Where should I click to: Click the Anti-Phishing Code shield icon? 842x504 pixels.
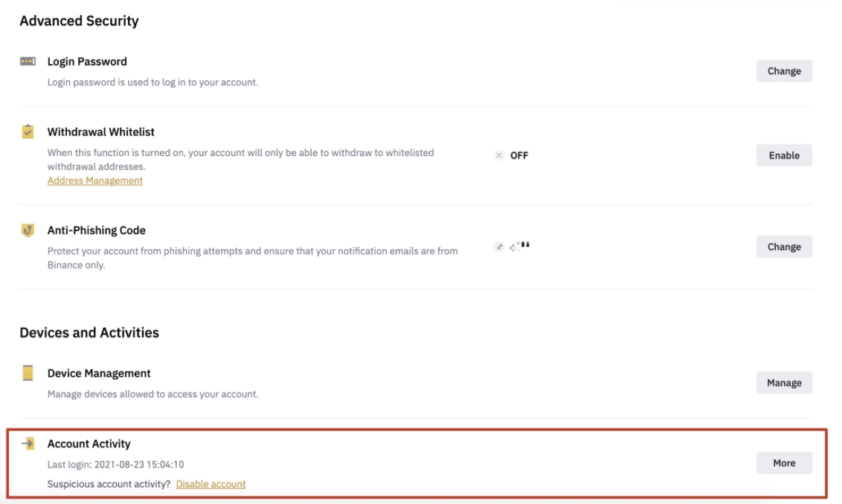click(28, 230)
